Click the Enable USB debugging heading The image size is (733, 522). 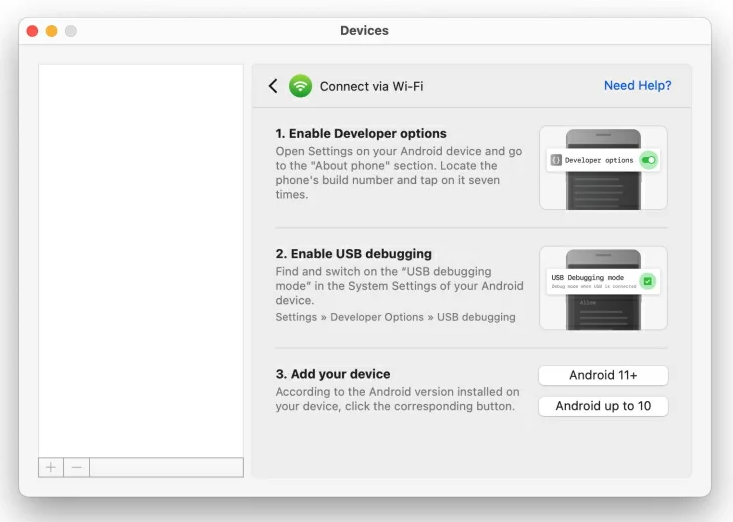(x=353, y=254)
